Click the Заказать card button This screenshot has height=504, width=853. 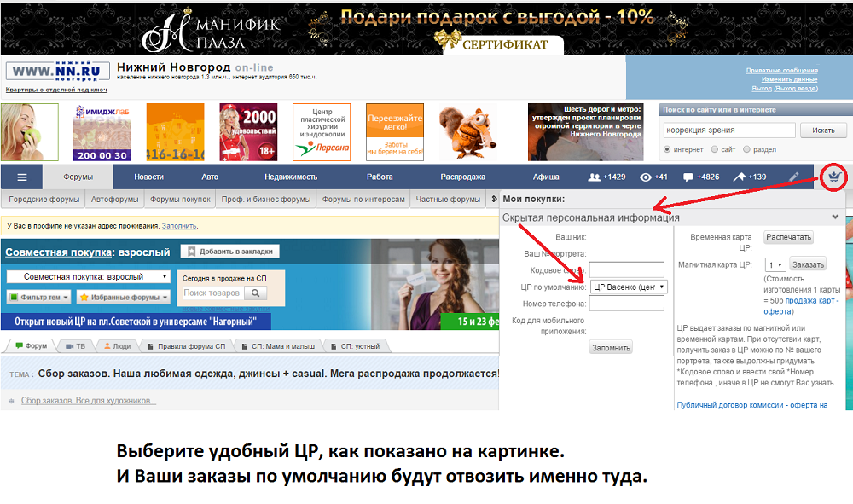point(808,264)
